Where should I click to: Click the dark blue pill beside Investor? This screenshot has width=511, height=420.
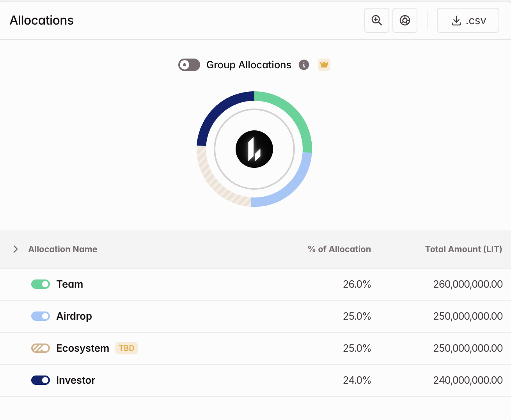41,380
